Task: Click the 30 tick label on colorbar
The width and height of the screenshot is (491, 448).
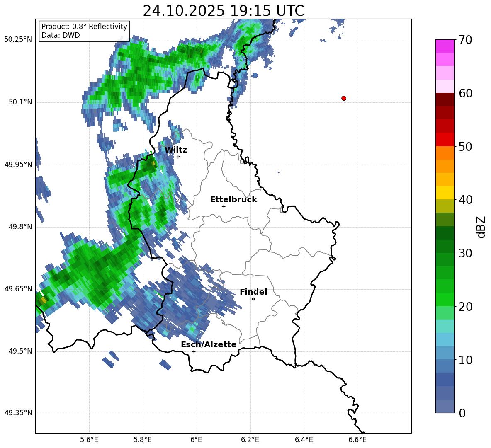Action: [465, 253]
